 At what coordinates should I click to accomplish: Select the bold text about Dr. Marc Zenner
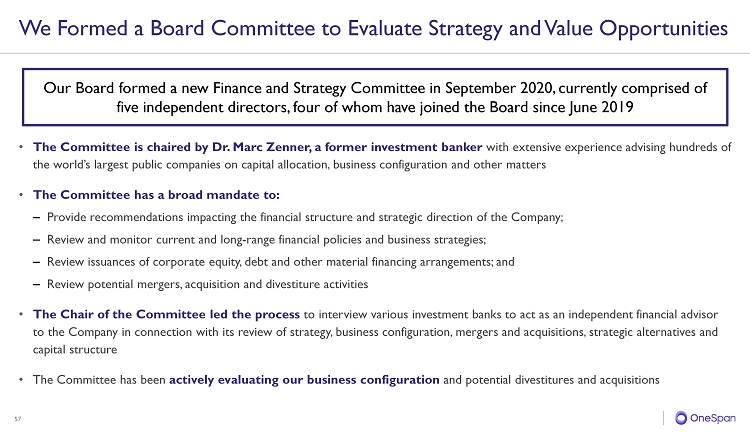(x=257, y=147)
